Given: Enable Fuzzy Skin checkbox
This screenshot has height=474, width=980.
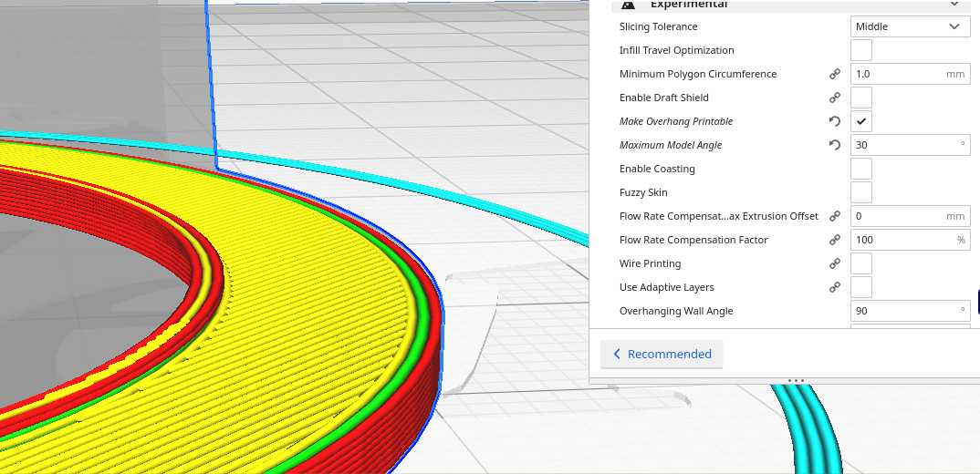Looking at the screenshot, I should point(860,192).
